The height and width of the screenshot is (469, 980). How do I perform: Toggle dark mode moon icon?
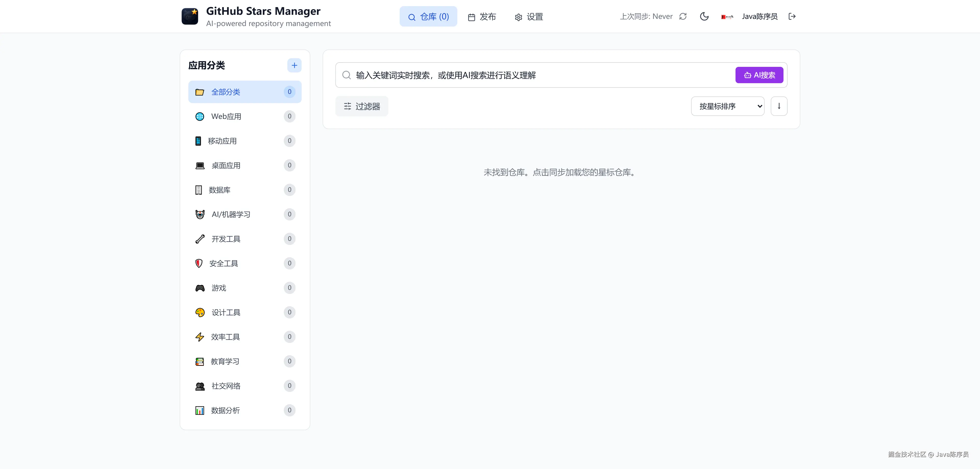704,16
